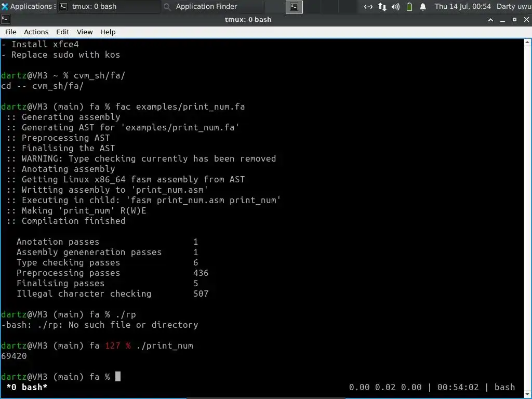Image resolution: width=532 pixels, height=399 pixels.
Task: Click the 'Anotation passes' row
Action: pos(107,242)
